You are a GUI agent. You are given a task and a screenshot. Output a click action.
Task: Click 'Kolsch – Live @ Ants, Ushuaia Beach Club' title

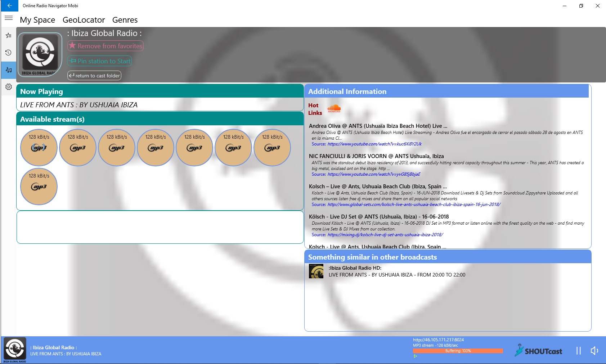click(x=378, y=187)
